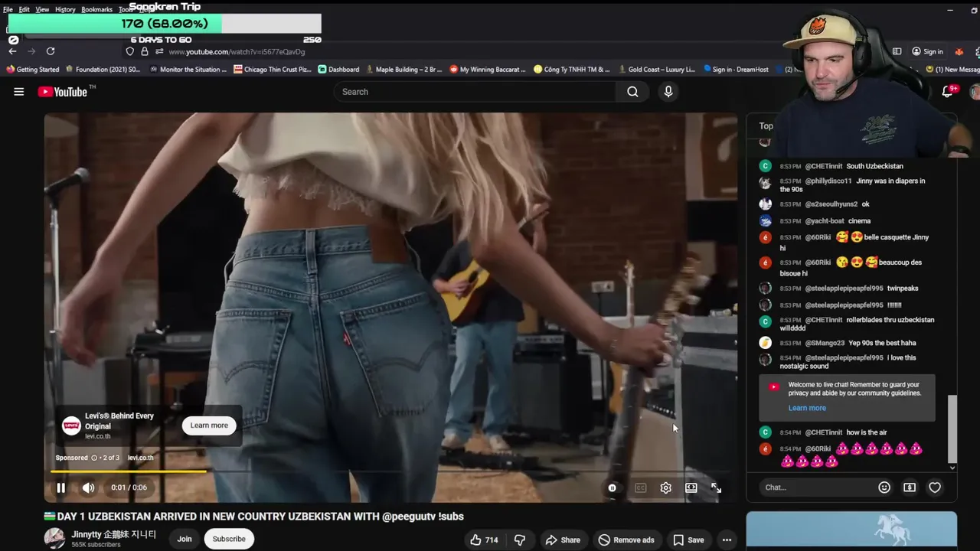The width and height of the screenshot is (980, 551).
Task: Open the levi.co.th sponsored link
Action: point(140,458)
